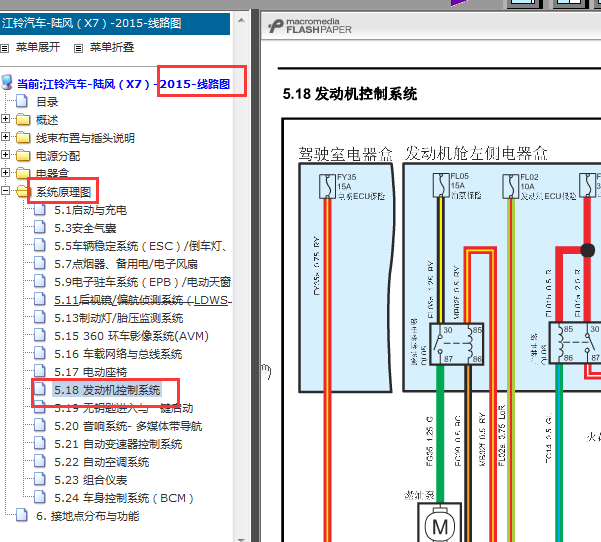Expand the 概述 folder

coord(5,118)
